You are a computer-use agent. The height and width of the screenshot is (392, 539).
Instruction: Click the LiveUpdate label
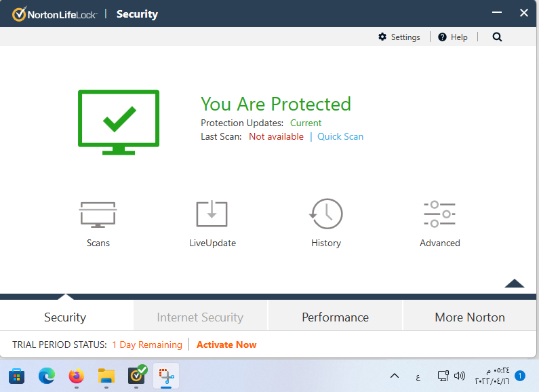coord(212,243)
